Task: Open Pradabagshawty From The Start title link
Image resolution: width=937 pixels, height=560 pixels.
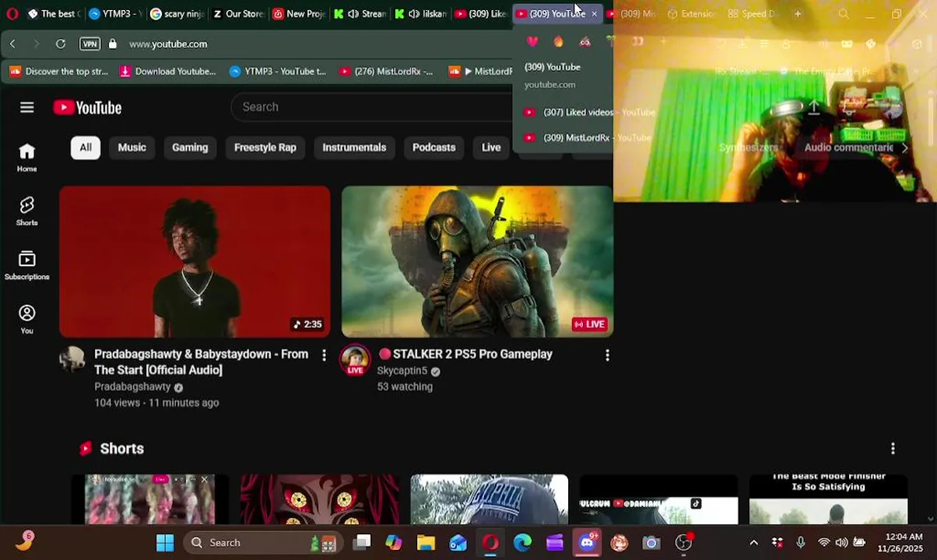Action: point(201,362)
